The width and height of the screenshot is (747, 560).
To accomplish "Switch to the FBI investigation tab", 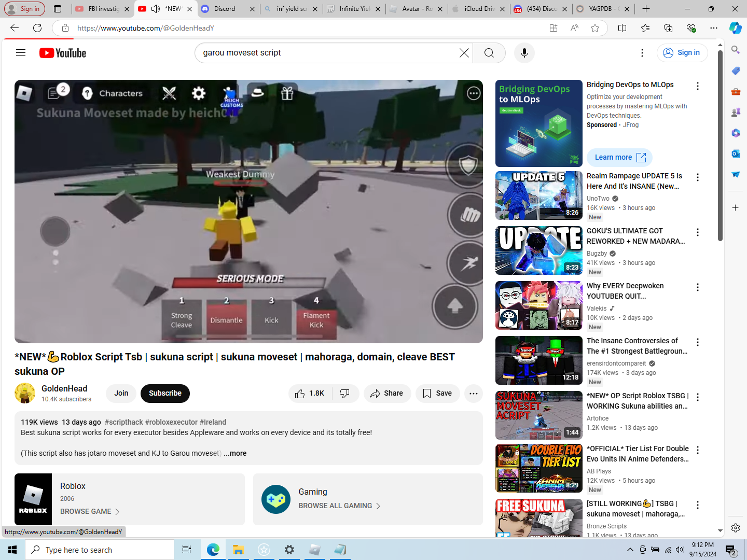I will tap(102, 9).
